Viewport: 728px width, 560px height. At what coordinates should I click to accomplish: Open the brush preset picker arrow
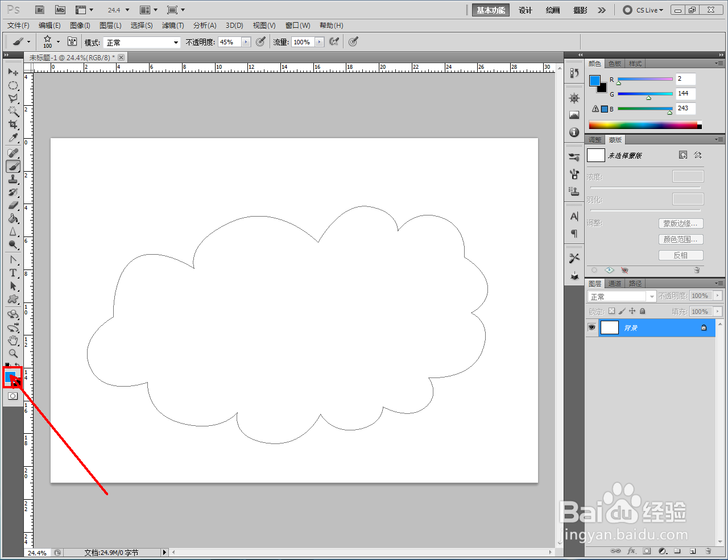coord(58,42)
